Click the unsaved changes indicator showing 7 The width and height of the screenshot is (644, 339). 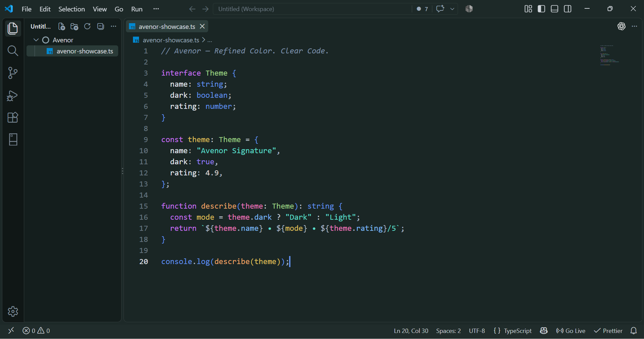422,9
